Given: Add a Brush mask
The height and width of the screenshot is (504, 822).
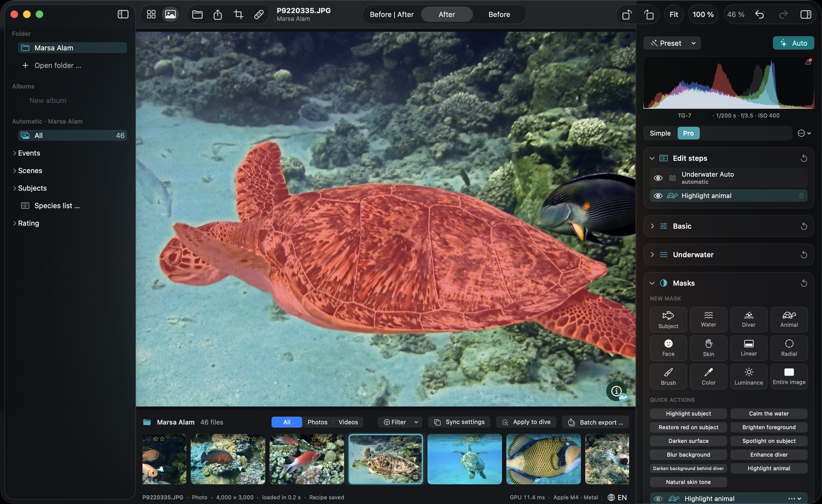Looking at the screenshot, I should (x=668, y=377).
